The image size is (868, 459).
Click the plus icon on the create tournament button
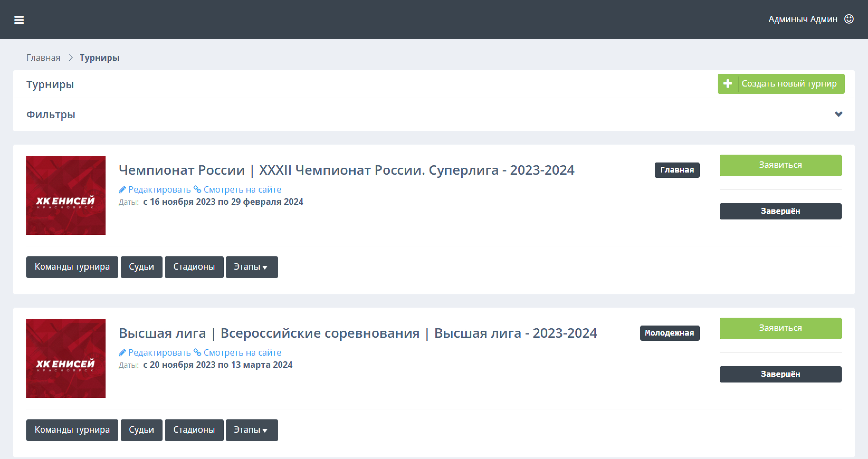(x=728, y=84)
